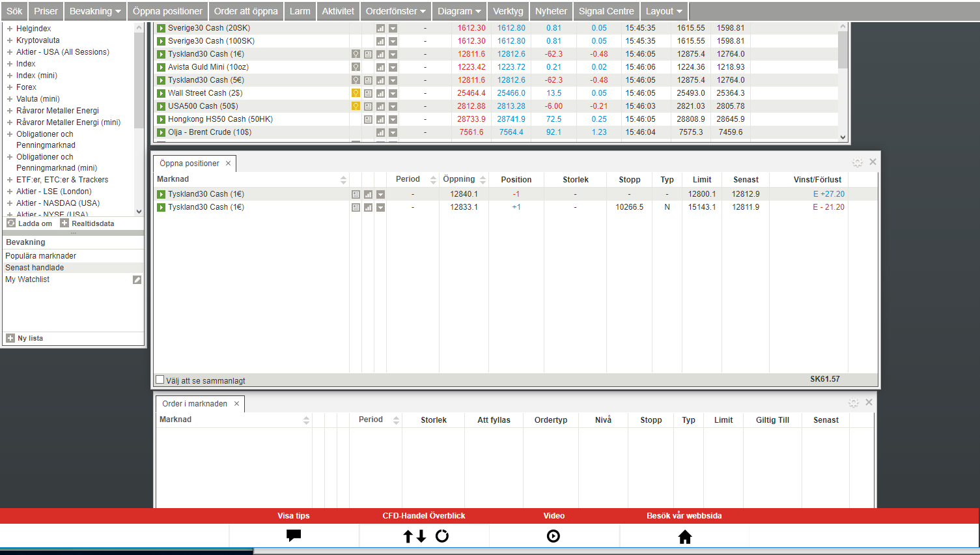This screenshot has width=980, height=555.
Task: Click edit pencil icon beside My Watchlist
Action: tap(137, 279)
